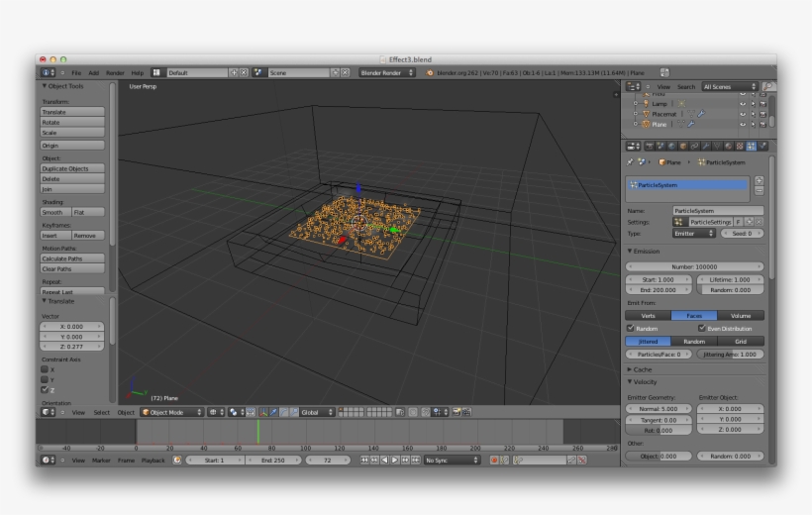Play the animation forward
This screenshot has height=515, width=812.
coord(394,461)
